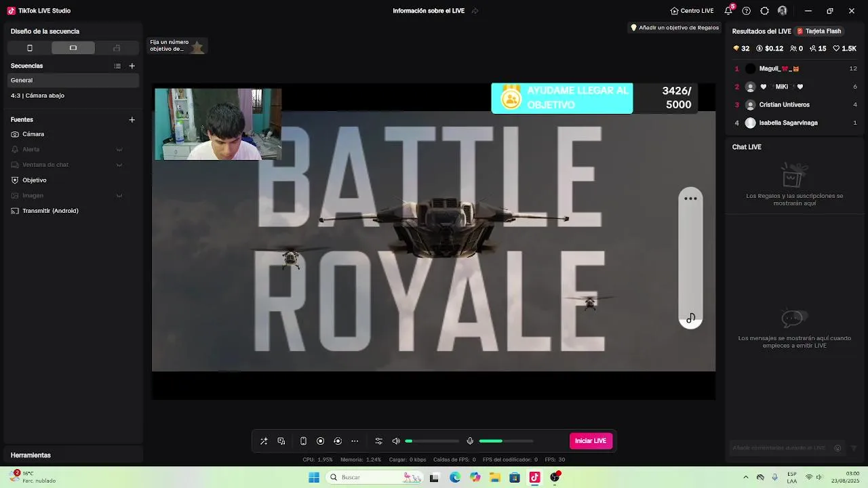Image resolution: width=868 pixels, height=488 pixels.
Task: Show the hidden Imagen source
Action: click(119, 196)
